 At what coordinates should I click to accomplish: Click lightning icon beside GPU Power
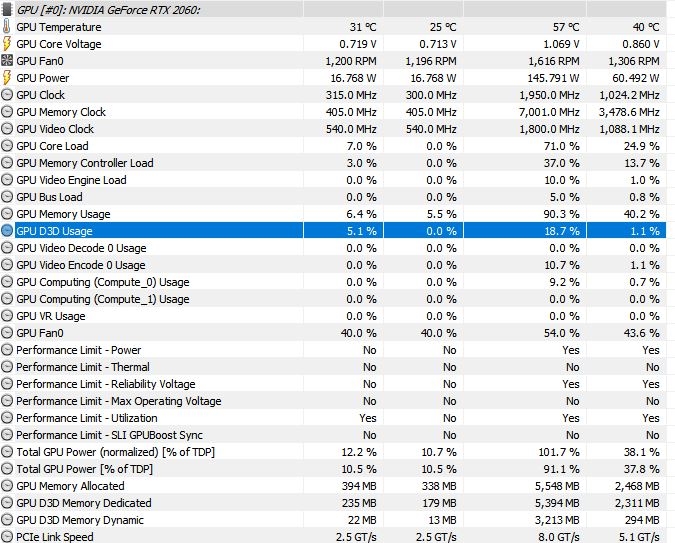(7, 78)
